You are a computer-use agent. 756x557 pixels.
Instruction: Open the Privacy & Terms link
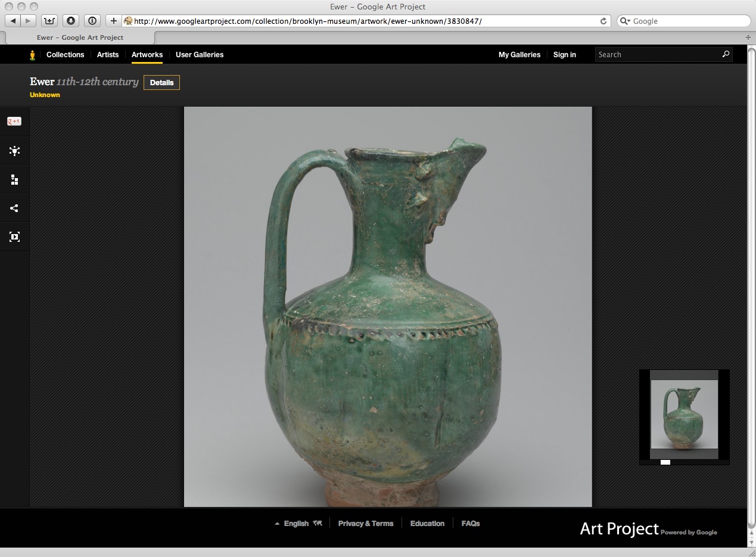(366, 524)
